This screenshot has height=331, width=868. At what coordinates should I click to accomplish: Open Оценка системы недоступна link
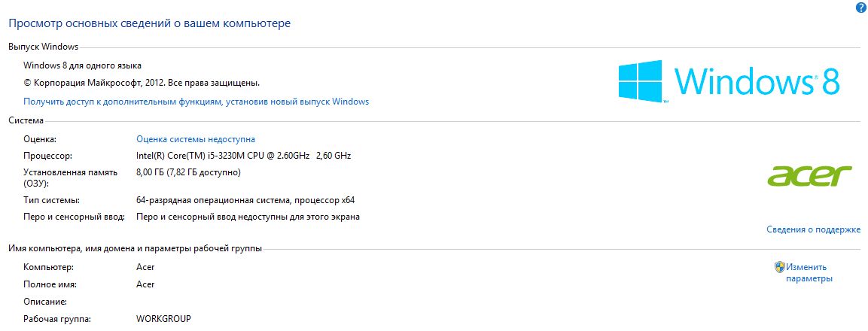pos(196,139)
